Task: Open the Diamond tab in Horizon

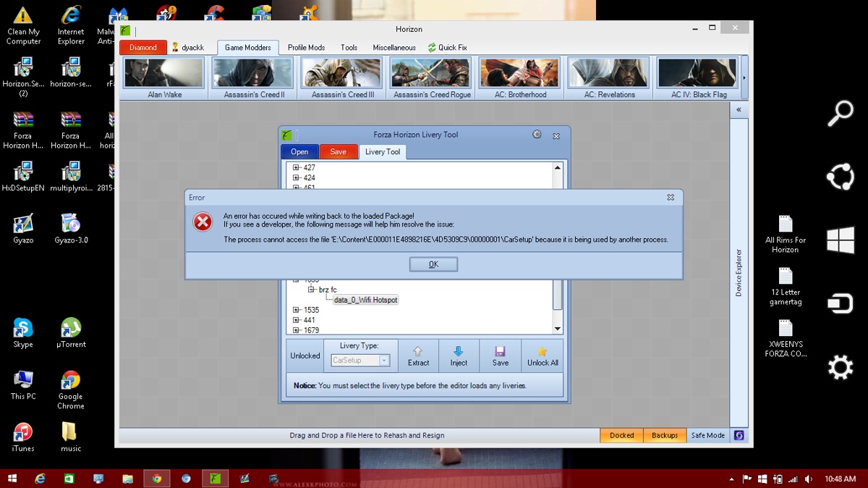Action: tap(143, 48)
